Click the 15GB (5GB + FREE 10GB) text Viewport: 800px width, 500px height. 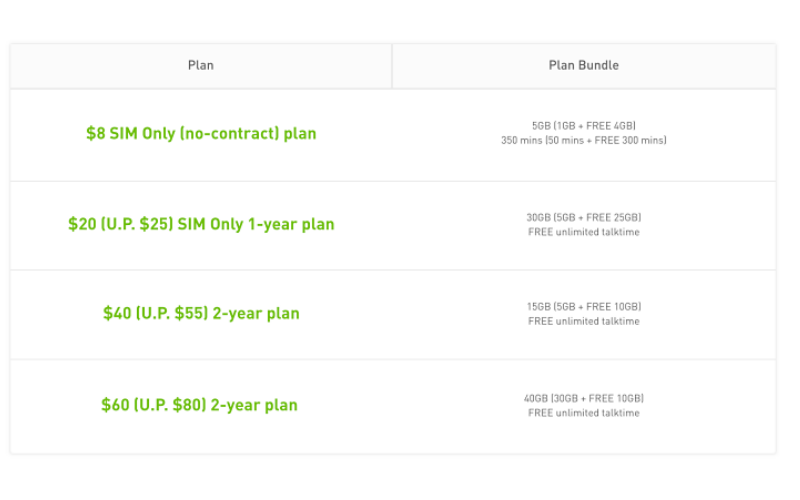click(x=583, y=307)
